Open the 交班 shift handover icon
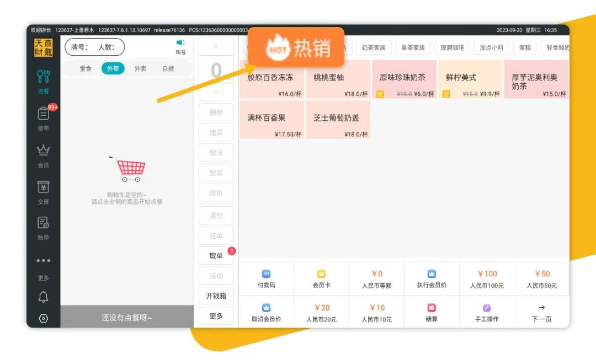The height and width of the screenshot is (364, 596). click(x=44, y=192)
